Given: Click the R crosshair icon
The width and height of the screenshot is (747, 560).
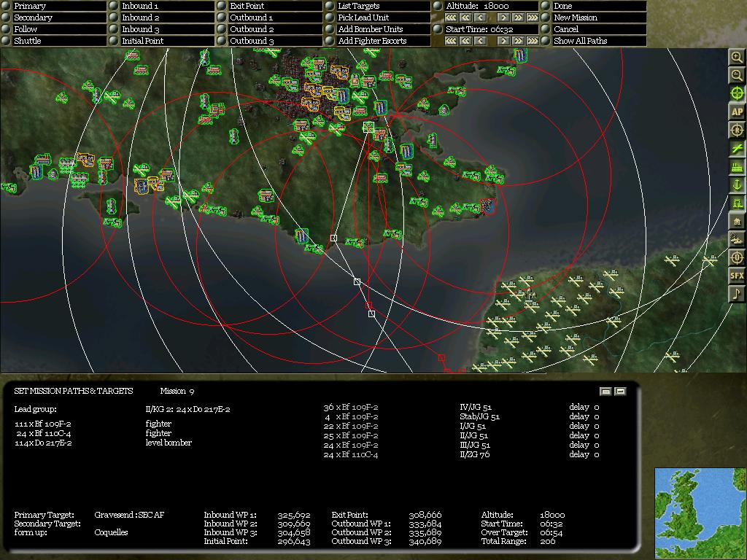Looking at the screenshot, I should click(737, 130).
